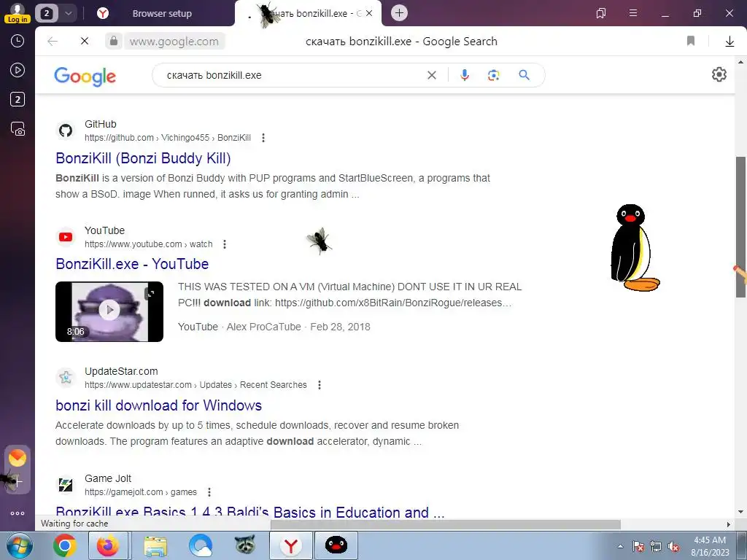The width and height of the screenshot is (747, 560).
Task: Open the tab groups counter button
Action: 46,13
